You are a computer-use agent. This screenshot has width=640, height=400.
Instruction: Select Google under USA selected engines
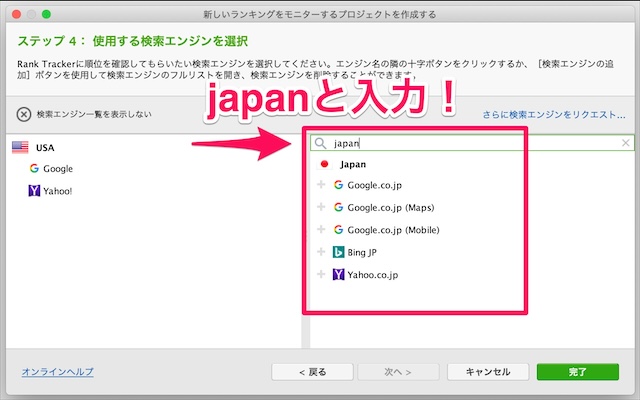pos(58,169)
